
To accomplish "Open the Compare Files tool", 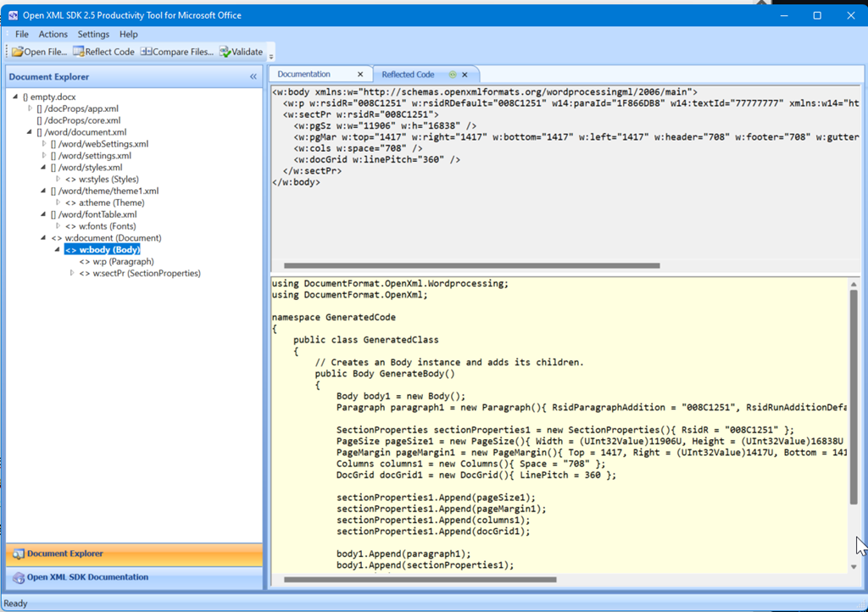I will (x=177, y=52).
